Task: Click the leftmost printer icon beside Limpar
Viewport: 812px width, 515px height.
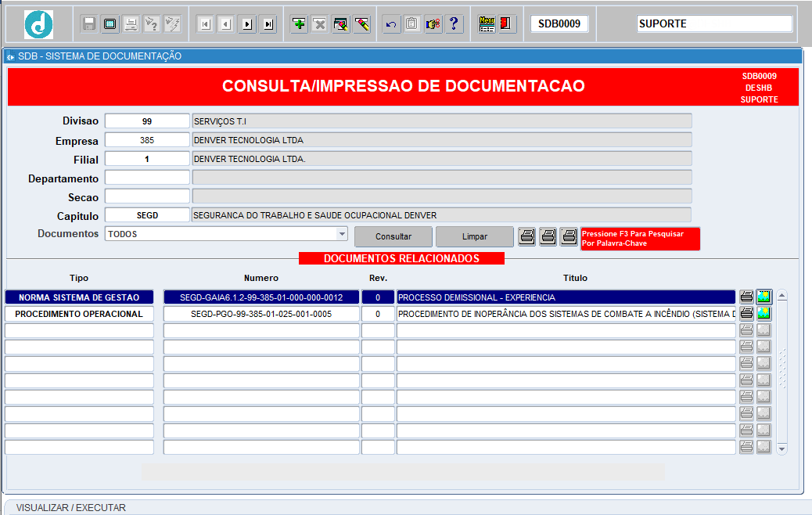Action: pyautogui.click(x=527, y=236)
